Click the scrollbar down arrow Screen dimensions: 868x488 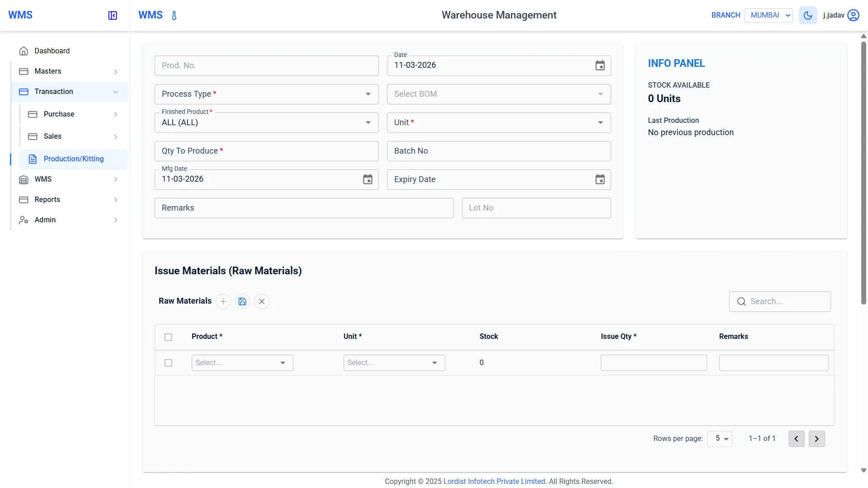863,470
